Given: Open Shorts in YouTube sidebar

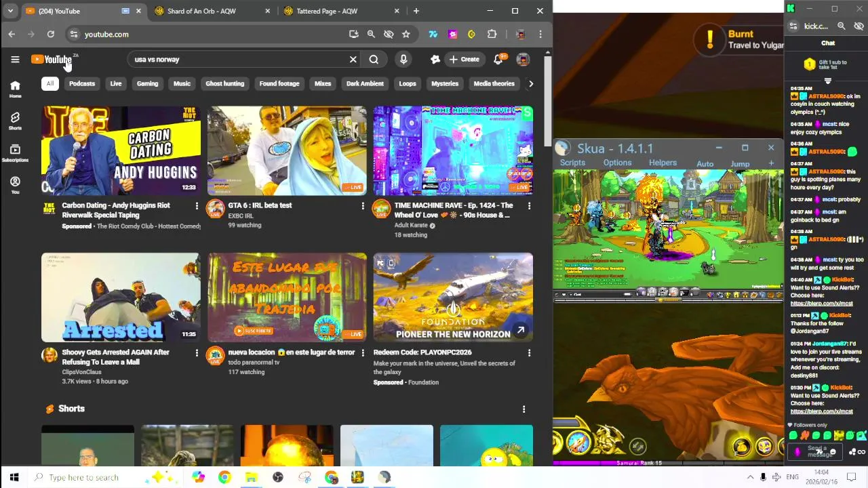Looking at the screenshot, I should 15,121.
